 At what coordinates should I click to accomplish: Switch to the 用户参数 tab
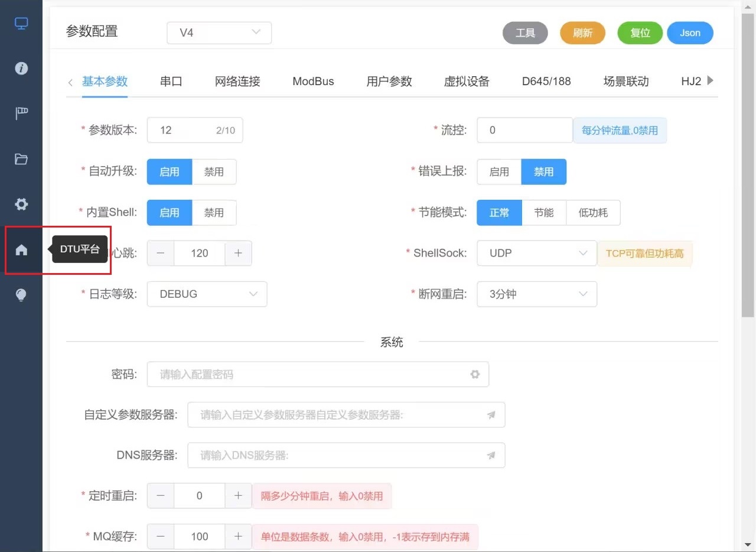point(389,82)
